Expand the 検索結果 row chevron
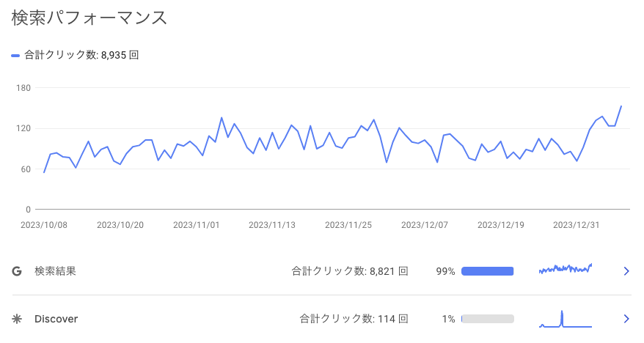 [x=626, y=271]
